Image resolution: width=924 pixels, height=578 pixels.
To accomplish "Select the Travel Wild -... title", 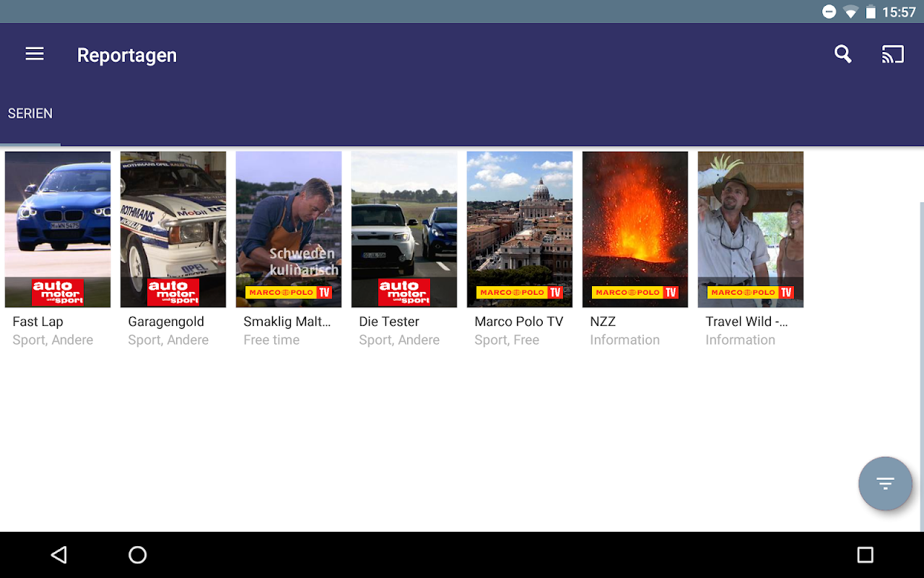I will click(x=746, y=322).
